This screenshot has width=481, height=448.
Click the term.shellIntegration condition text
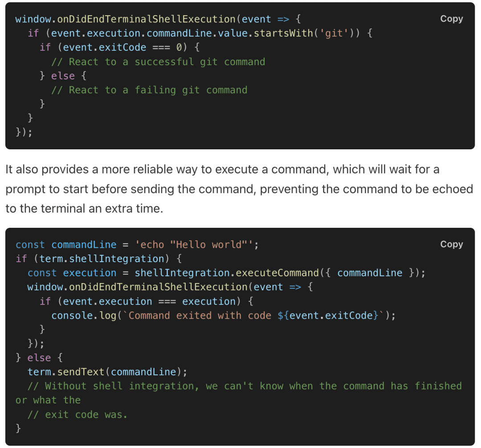102,259
